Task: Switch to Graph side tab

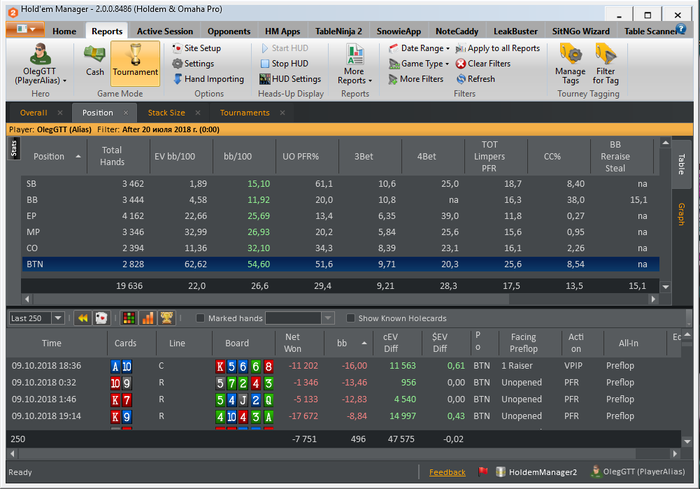Action: coord(681,214)
